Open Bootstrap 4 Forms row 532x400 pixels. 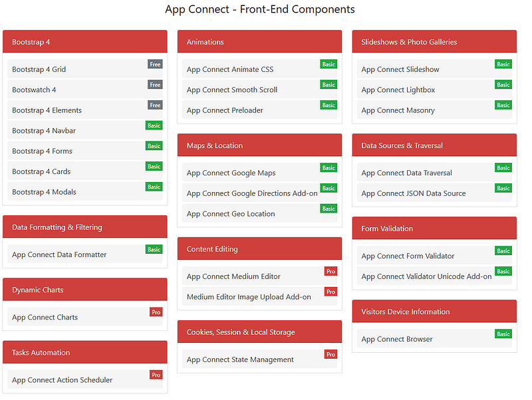[85, 151]
